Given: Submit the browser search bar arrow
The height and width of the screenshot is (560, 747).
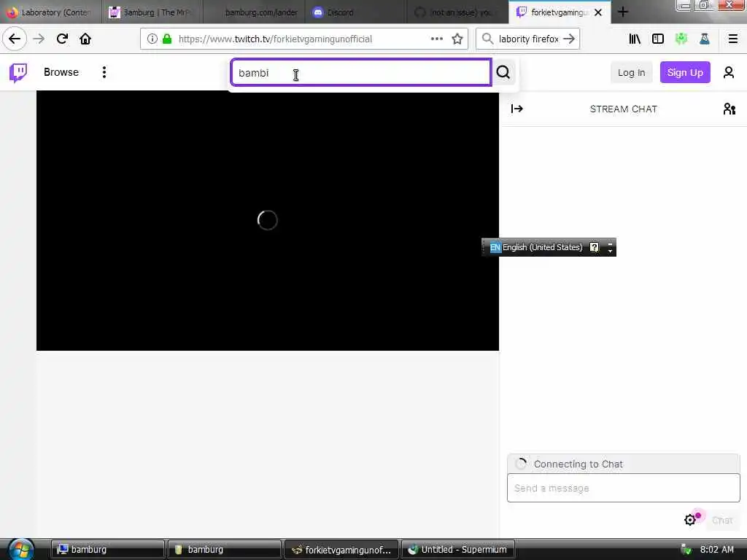Looking at the screenshot, I should coord(569,39).
